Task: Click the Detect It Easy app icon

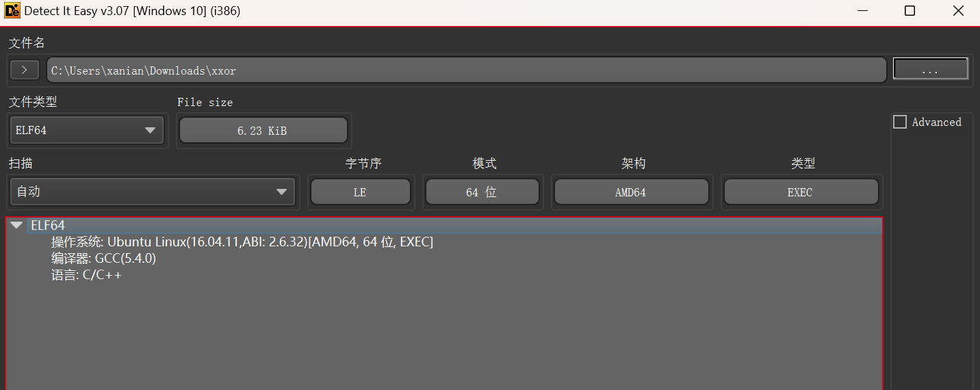Action: (12, 11)
